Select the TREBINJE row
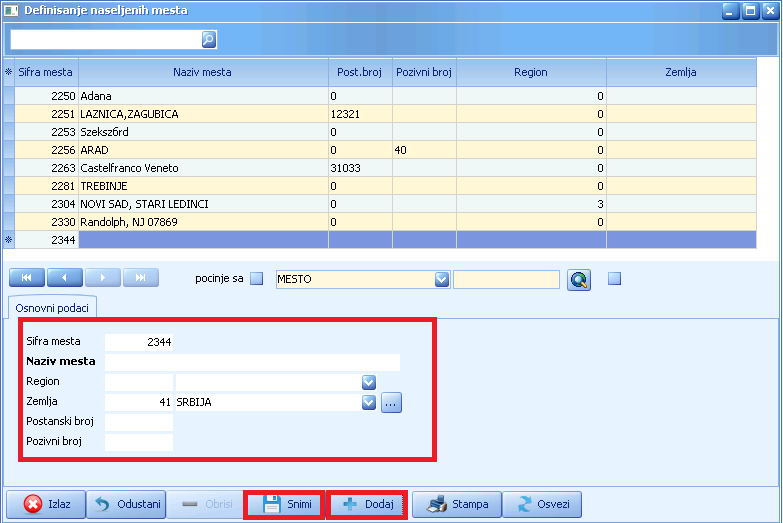This screenshot has height=523, width=783. point(380,186)
